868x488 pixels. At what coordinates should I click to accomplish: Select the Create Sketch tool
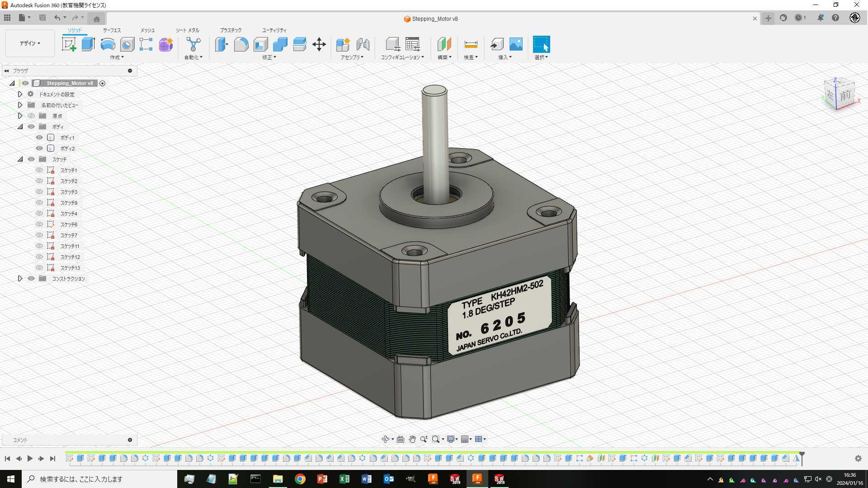pyautogui.click(x=69, y=44)
